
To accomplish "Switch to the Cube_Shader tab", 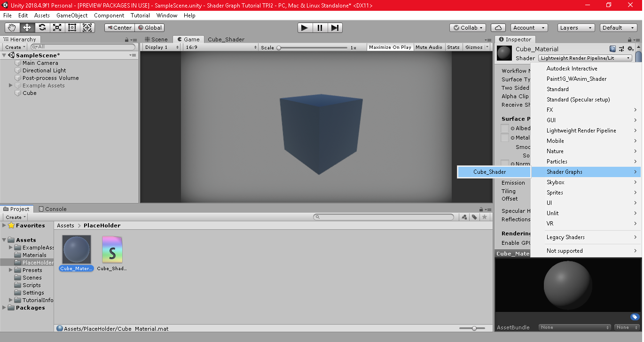I will [x=226, y=39].
